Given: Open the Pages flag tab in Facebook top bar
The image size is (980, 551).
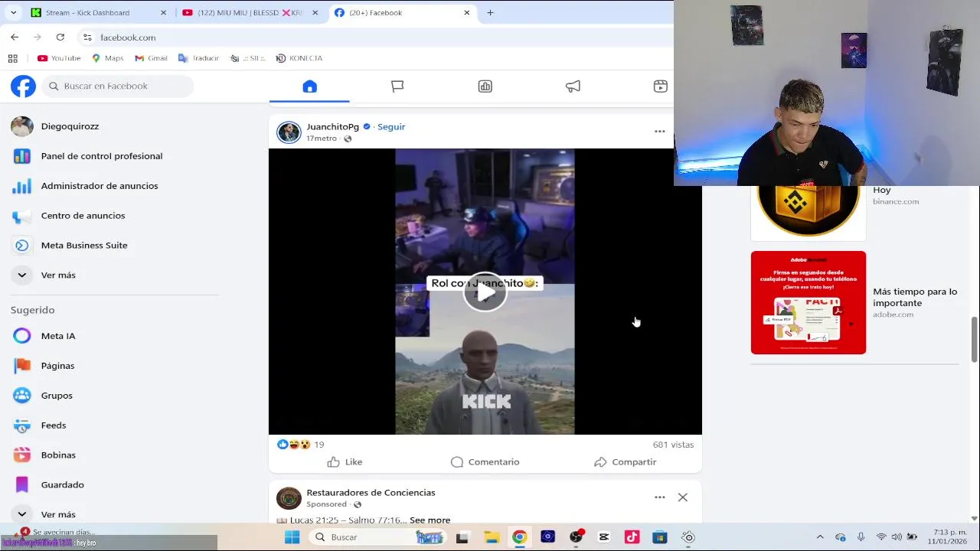Looking at the screenshot, I should (397, 86).
